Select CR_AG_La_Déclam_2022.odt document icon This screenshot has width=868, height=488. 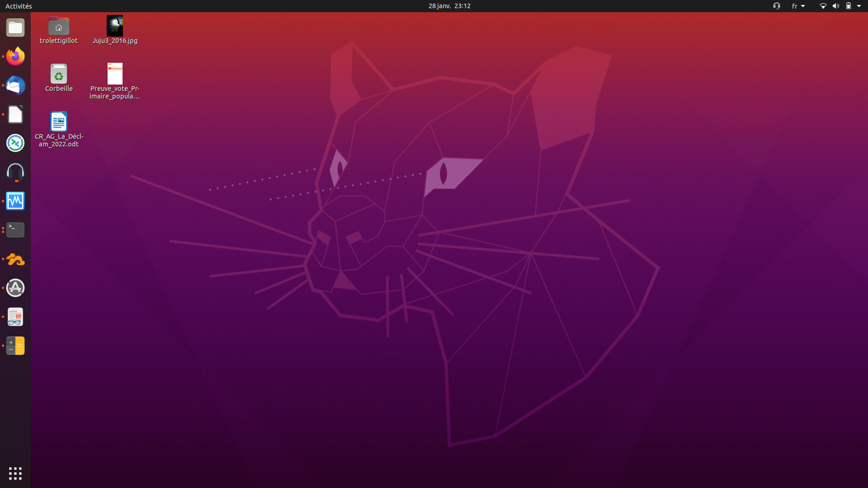[x=59, y=122]
